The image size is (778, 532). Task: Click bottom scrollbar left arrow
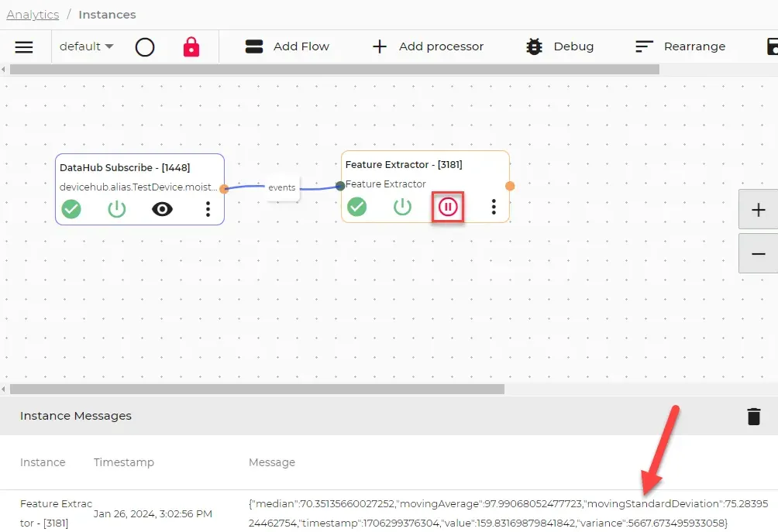[3, 390]
